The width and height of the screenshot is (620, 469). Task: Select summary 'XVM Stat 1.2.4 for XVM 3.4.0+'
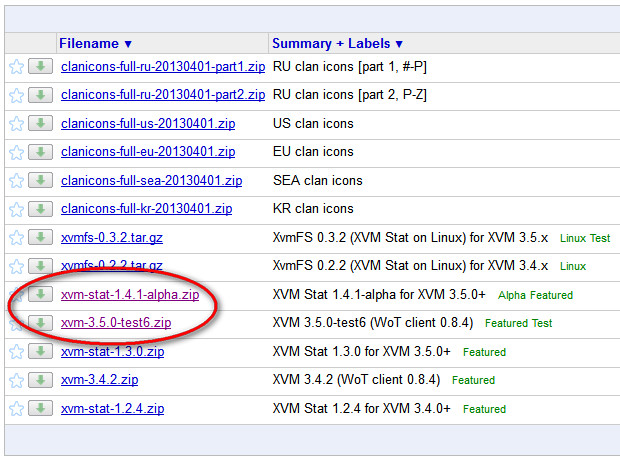[361, 408]
